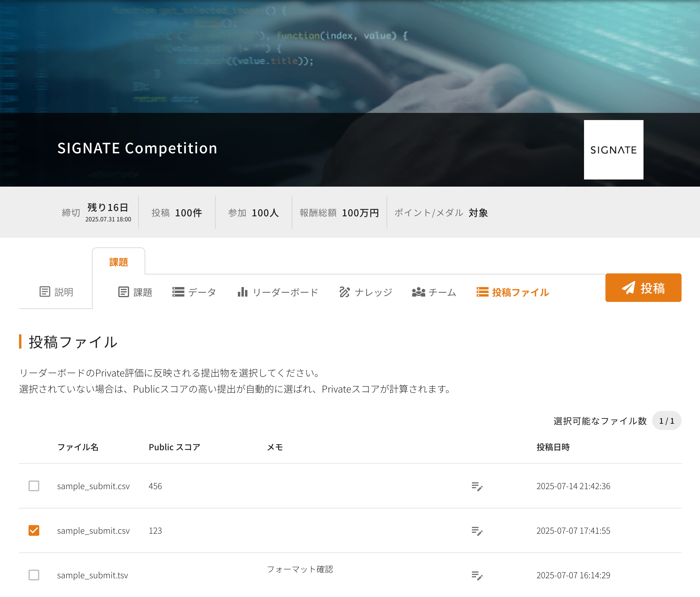Viewport: 700px width, 597px height.
Task: Open the チーム tab
Action: (434, 292)
